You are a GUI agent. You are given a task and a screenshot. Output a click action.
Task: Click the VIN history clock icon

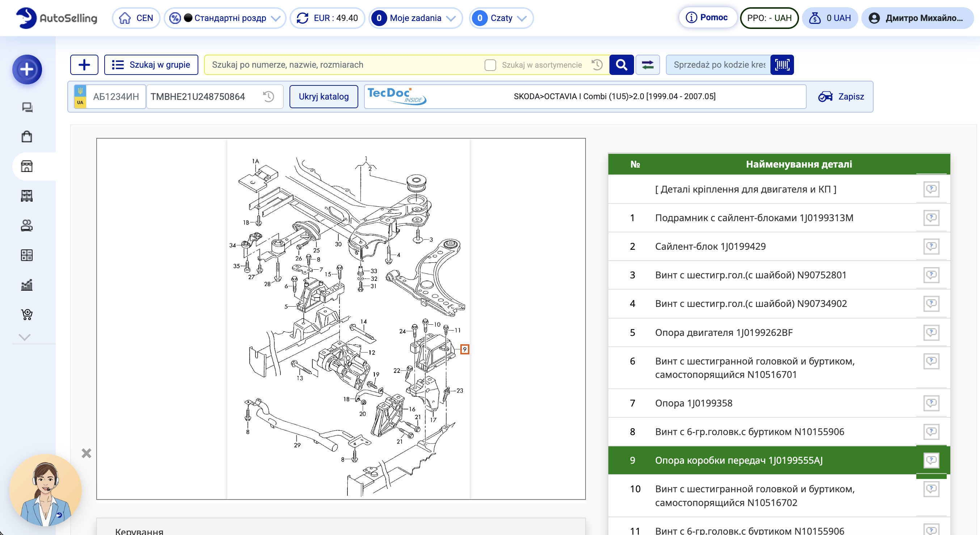[x=269, y=97]
